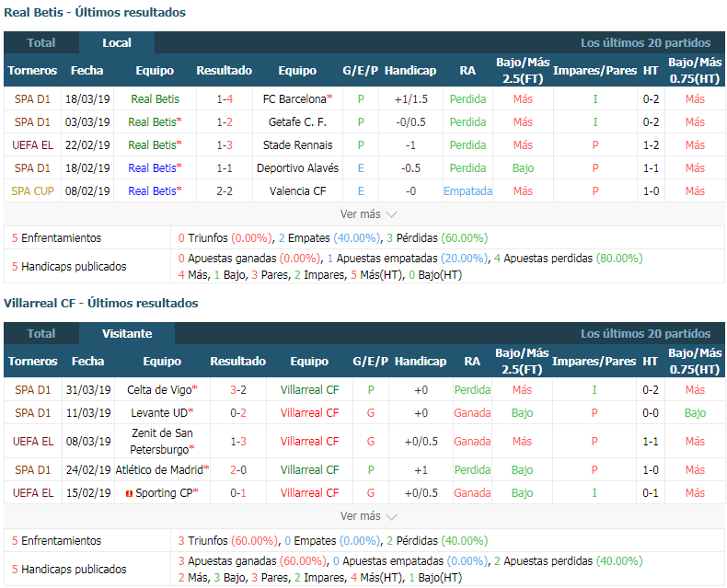727x588 pixels.
Task: Click date 18/02/19 in Alavés row
Action: pyautogui.click(x=87, y=167)
